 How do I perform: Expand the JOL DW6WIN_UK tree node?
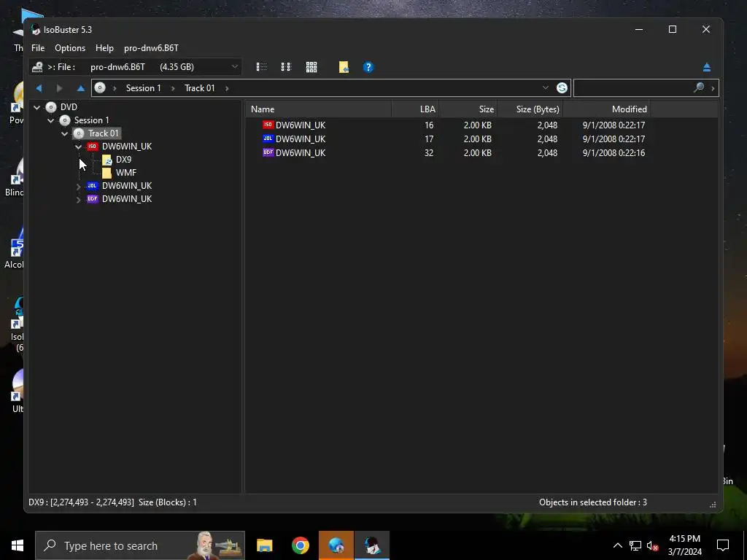click(x=79, y=186)
